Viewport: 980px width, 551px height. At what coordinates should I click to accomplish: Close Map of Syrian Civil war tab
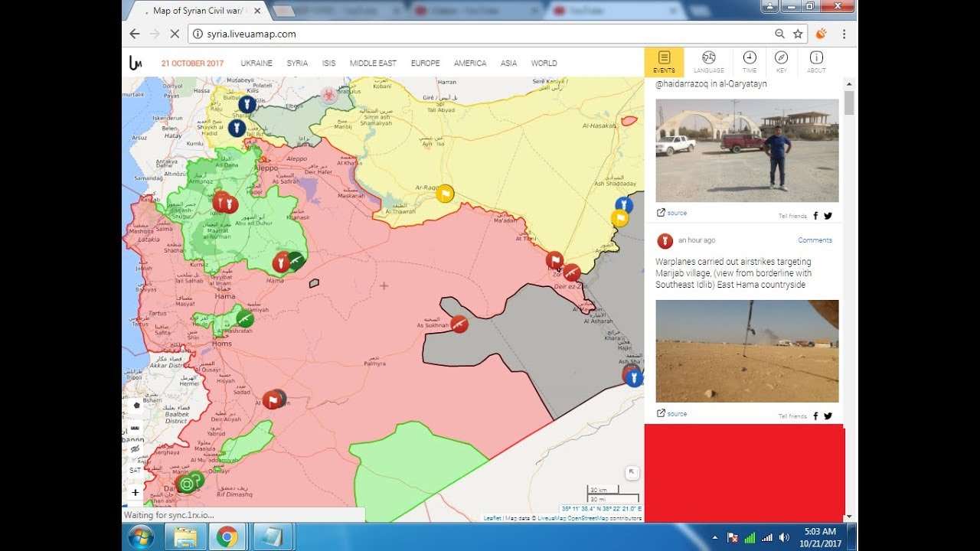[x=257, y=11]
